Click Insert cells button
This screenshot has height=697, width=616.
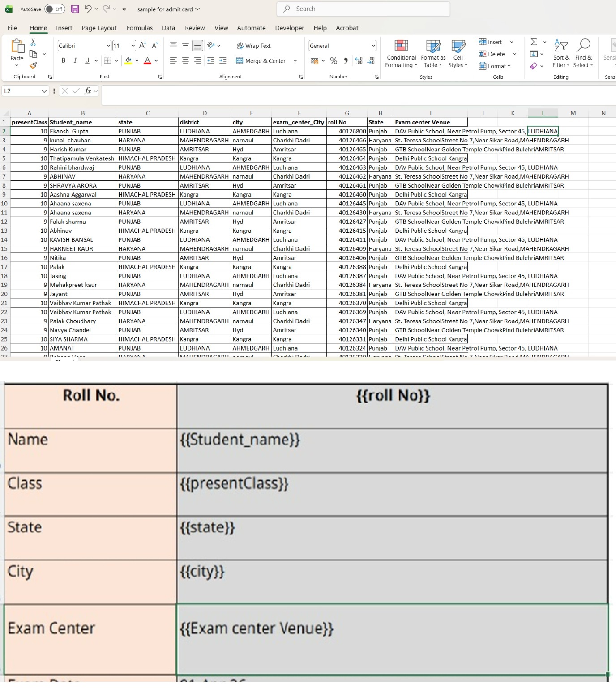490,42
